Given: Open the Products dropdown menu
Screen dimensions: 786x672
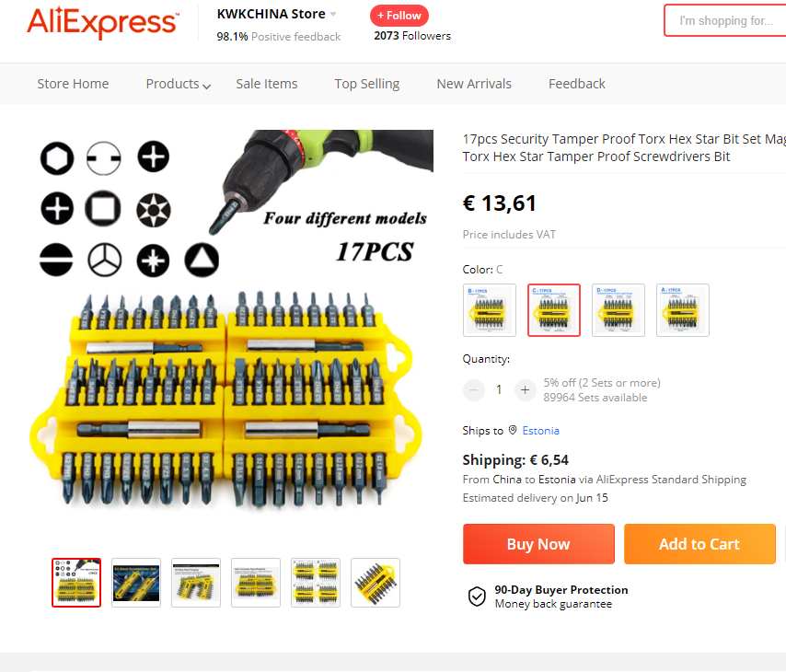Looking at the screenshot, I should click(178, 84).
